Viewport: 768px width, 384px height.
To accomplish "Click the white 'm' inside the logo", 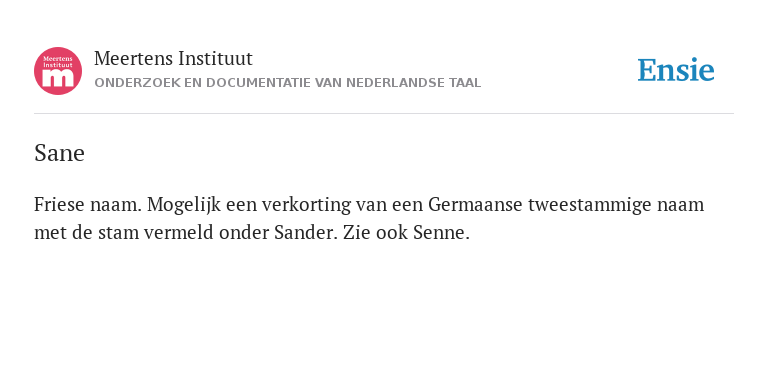I will tap(58, 78).
